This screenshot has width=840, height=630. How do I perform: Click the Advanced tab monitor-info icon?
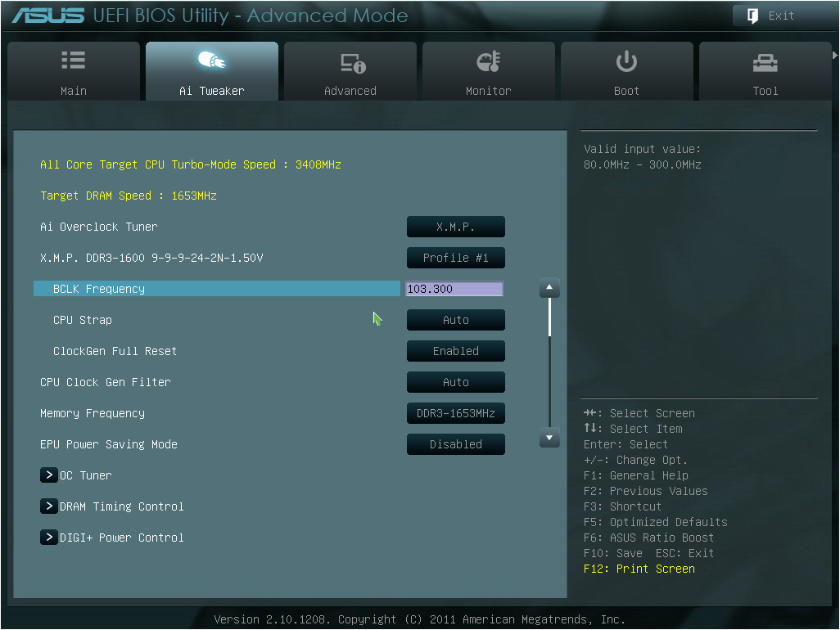click(x=353, y=63)
